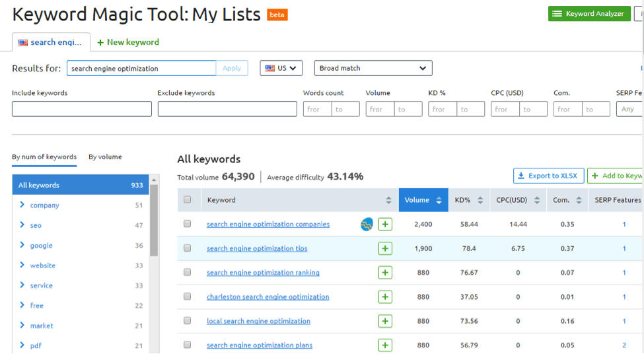Expand the 'pdf' keyword group
644x354 pixels.
pyautogui.click(x=22, y=345)
